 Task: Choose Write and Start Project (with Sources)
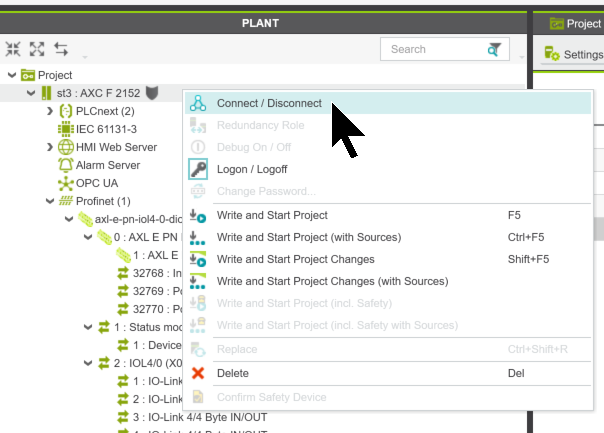[x=309, y=237]
